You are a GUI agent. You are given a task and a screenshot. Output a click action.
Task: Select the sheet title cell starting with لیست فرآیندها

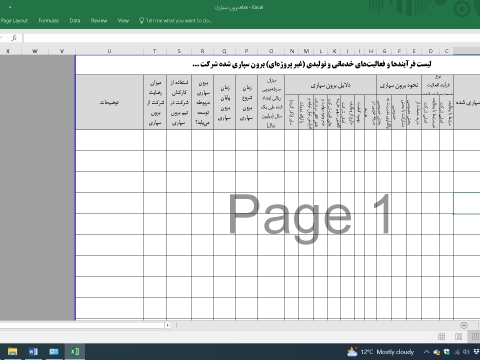[312, 64]
